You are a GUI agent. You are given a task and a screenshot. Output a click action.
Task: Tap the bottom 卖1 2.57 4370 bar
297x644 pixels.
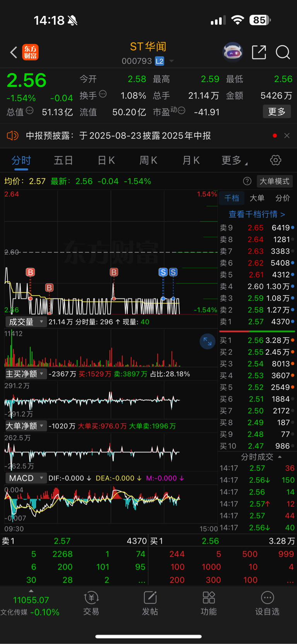pyautogui.click(x=74, y=541)
